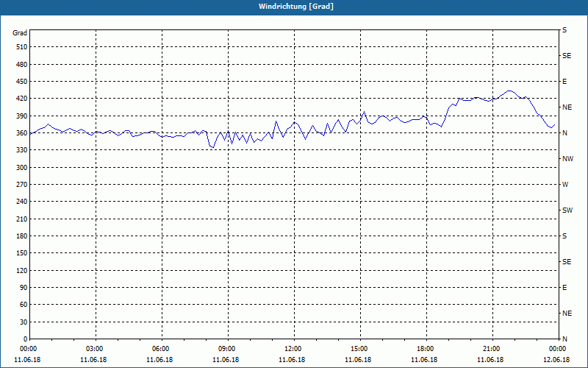Click the 120 degree label
Viewport: 588px width, 368px height.
(x=22, y=270)
